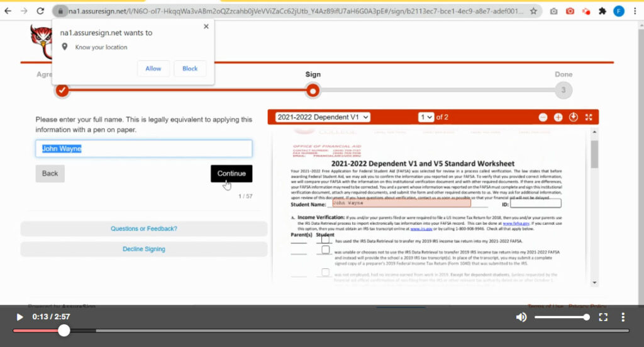Close the location permission popup

(x=206, y=26)
